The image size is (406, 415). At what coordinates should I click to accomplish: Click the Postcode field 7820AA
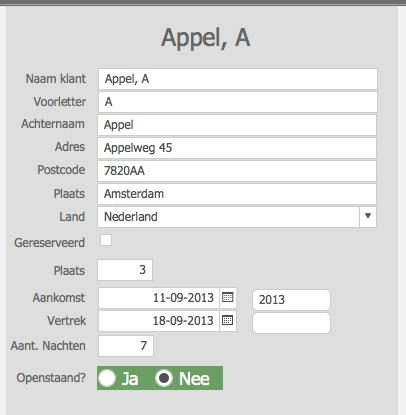pos(237,171)
